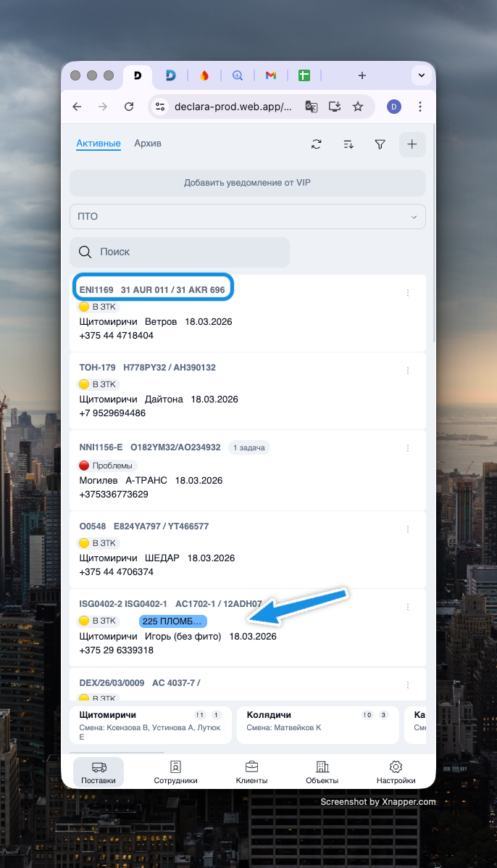Click title TOH-179 H778PY32 / AH390132
The height and width of the screenshot is (868, 497).
148,368
